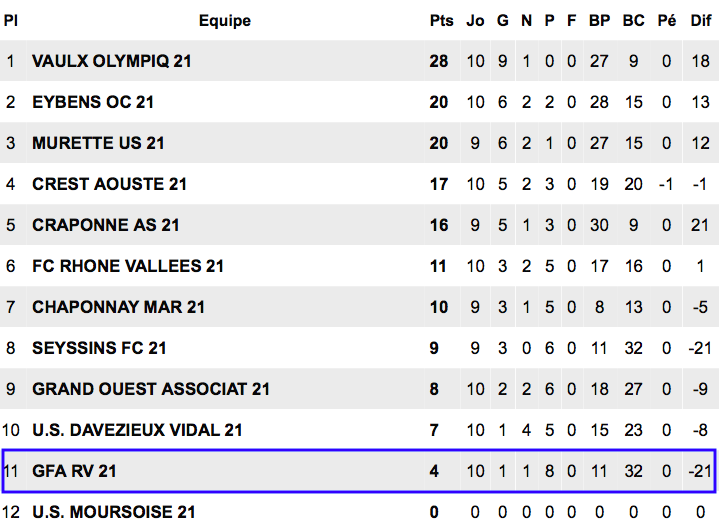The image size is (722, 529).
Task: Select the Jo column header
Action: 475,21
